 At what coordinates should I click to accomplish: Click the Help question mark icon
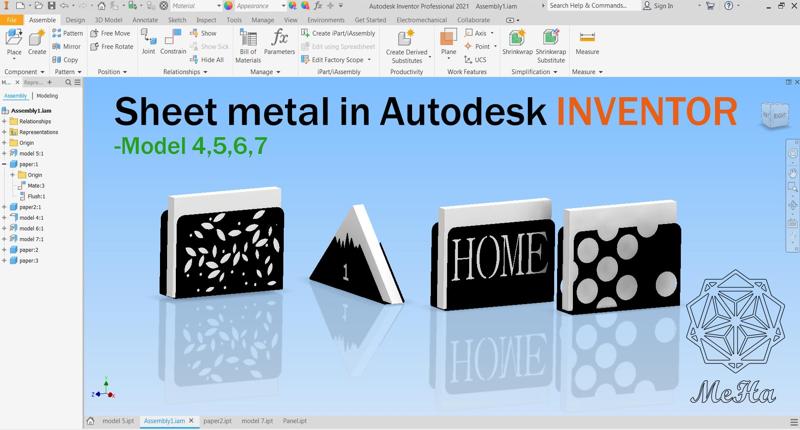coord(729,6)
